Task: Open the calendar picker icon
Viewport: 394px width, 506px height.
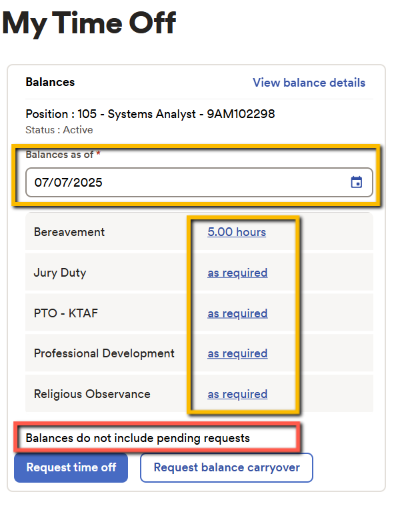Action: pyautogui.click(x=356, y=182)
